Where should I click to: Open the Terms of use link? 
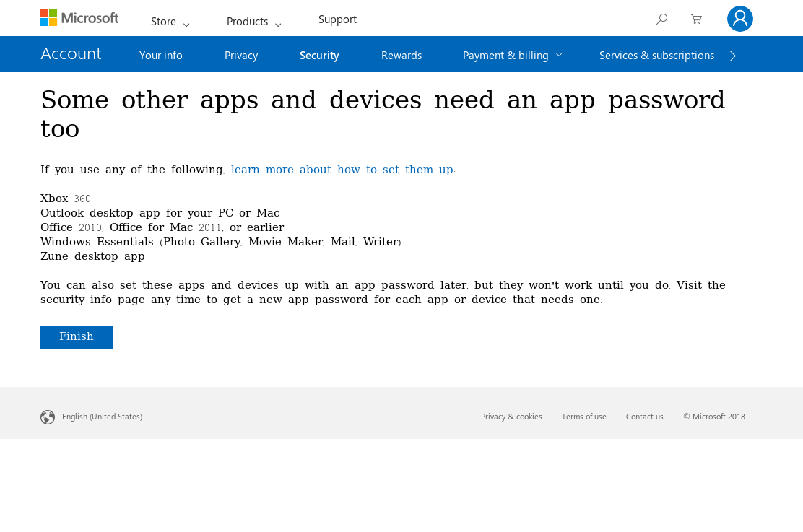click(583, 417)
